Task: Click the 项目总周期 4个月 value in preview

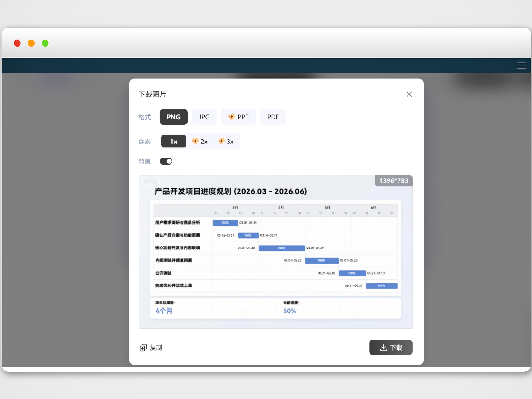Action: 164,311
